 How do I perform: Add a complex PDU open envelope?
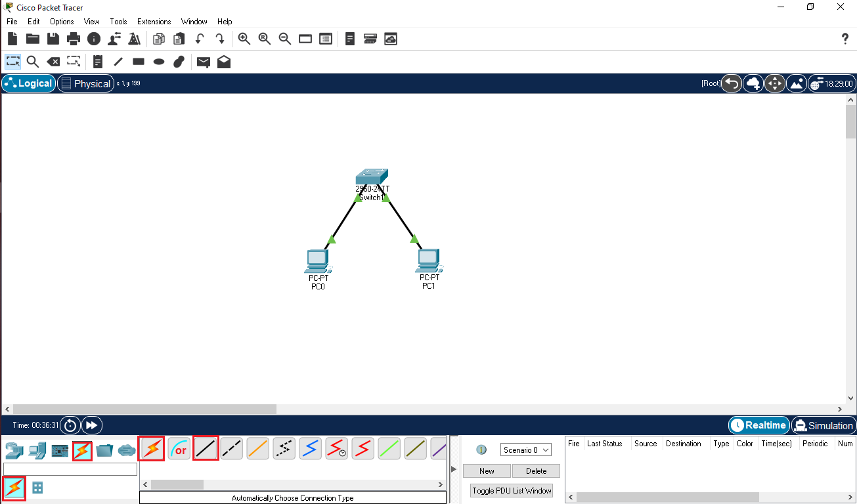point(224,62)
